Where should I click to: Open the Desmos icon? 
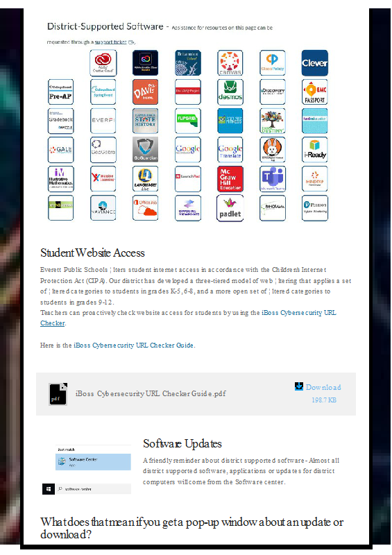(x=230, y=92)
